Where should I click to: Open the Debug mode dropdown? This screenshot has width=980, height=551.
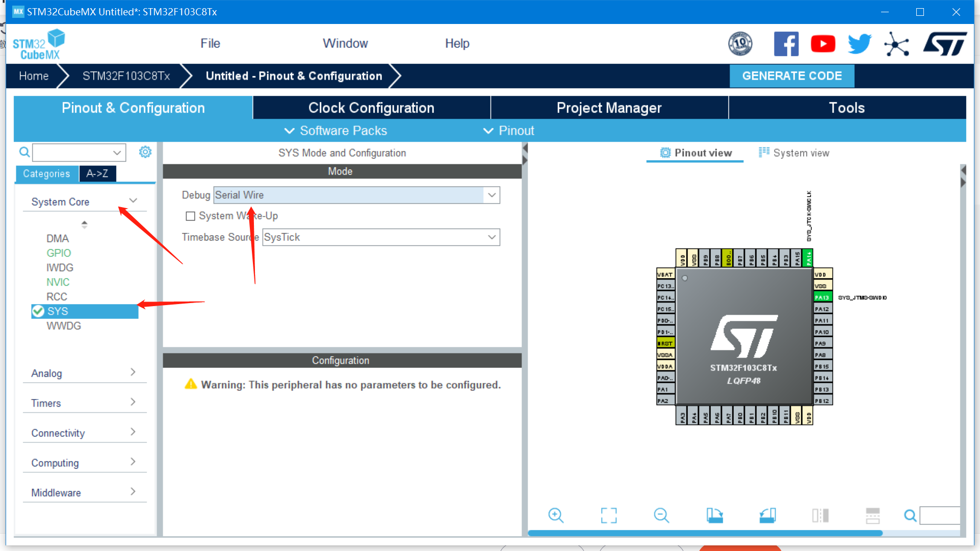pos(491,195)
